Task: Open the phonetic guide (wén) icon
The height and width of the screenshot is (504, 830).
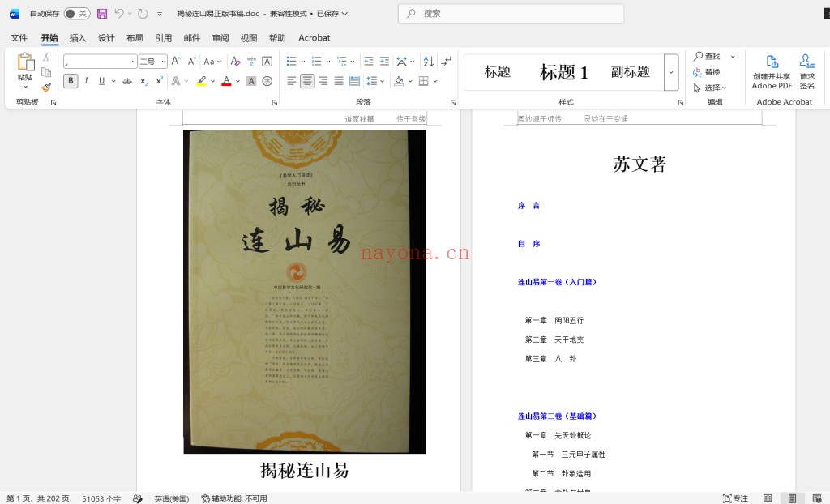Action: pos(251,62)
